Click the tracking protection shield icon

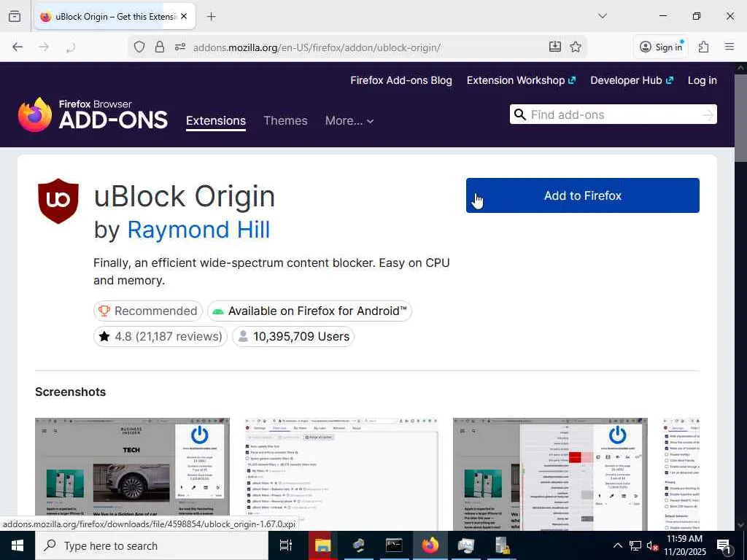click(x=139, y=47)
